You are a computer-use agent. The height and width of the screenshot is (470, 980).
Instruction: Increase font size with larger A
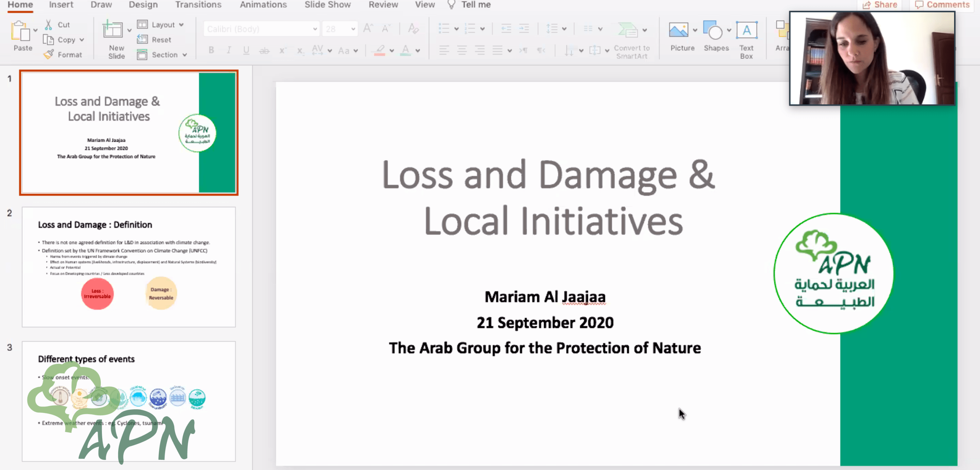pyautogui.click(x=368, y=29)
